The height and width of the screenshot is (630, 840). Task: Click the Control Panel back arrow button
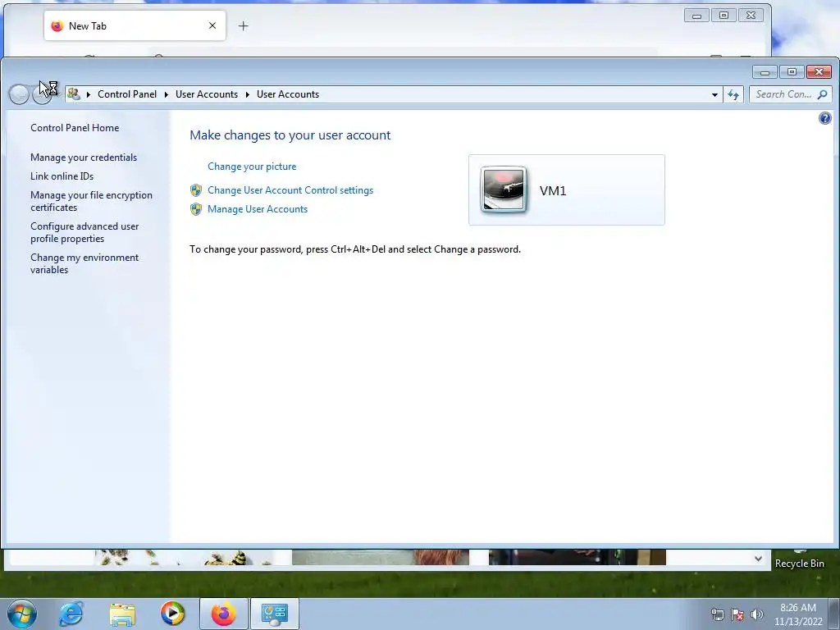[x=20, y=94]
